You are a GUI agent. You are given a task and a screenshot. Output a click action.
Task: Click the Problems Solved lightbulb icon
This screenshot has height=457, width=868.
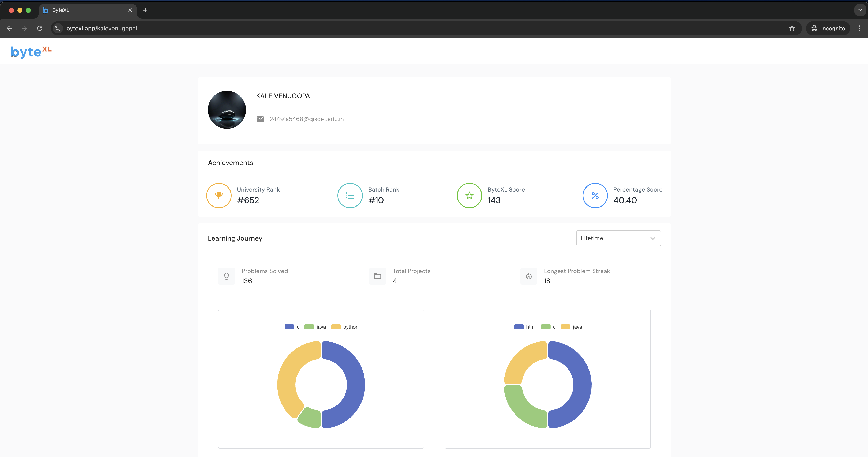coord(227,276)
